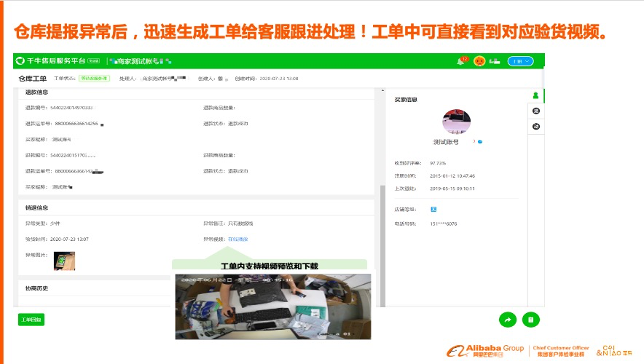This screenshot has width=644, height=364.
Task: Click the bottom round icon in right sidebar
Action: (x=536, y=127)
